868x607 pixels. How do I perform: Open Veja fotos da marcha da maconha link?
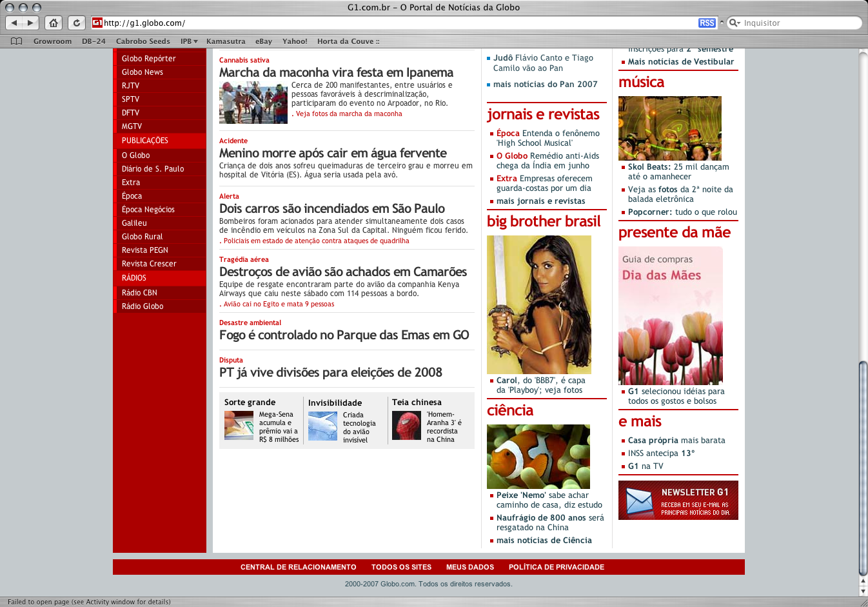[x=349, y=114]
